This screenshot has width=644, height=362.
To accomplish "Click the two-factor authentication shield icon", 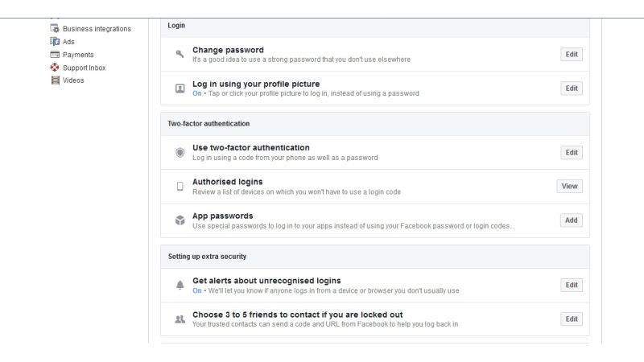I will point(180,153).
